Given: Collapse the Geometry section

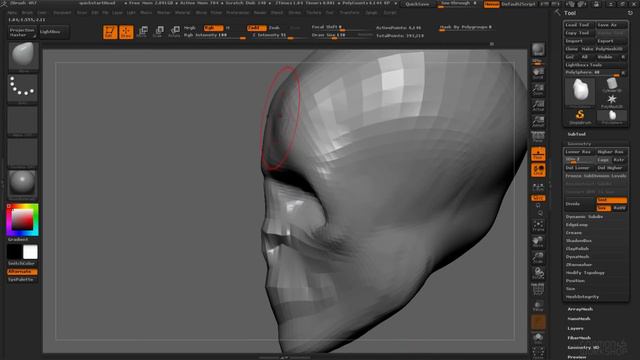Looking at the screenshot, I should (579, 144).
